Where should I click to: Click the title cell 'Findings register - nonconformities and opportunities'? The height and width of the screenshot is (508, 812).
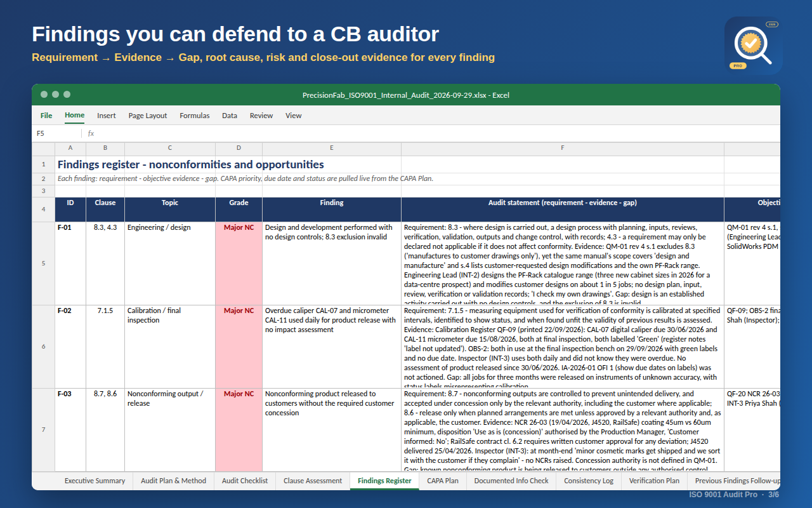[191, 164]
